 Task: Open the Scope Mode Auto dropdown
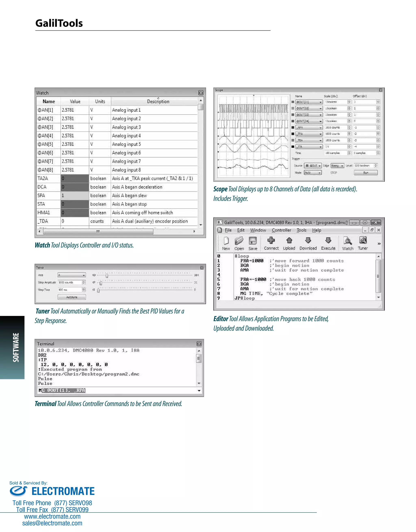tap(313, 172)
